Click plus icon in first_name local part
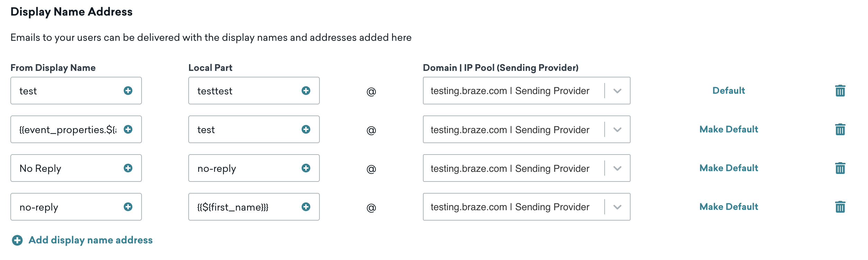 point(306,207)
